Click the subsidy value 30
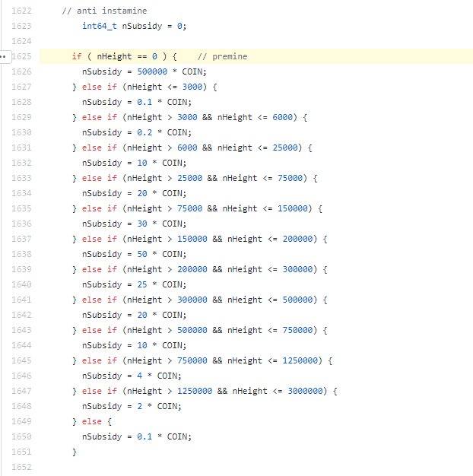This screenshot has width=473, height=476. point(142,224)
